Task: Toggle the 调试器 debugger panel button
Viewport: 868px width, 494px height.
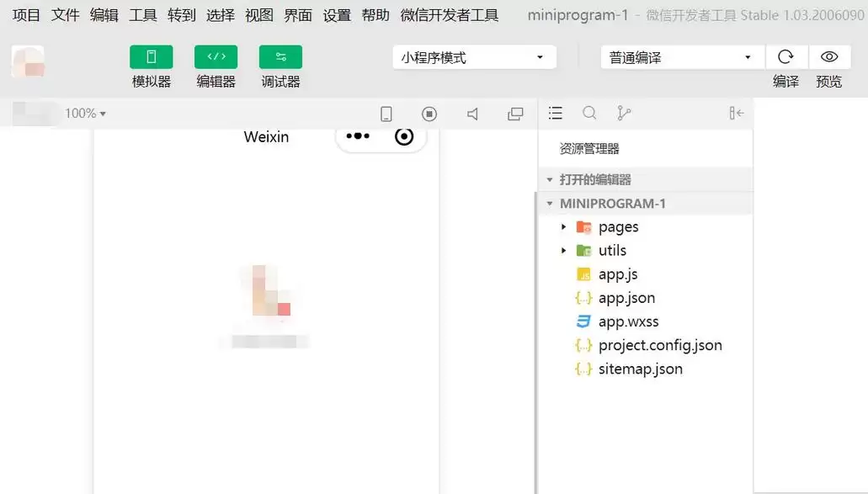Action: 280,57
